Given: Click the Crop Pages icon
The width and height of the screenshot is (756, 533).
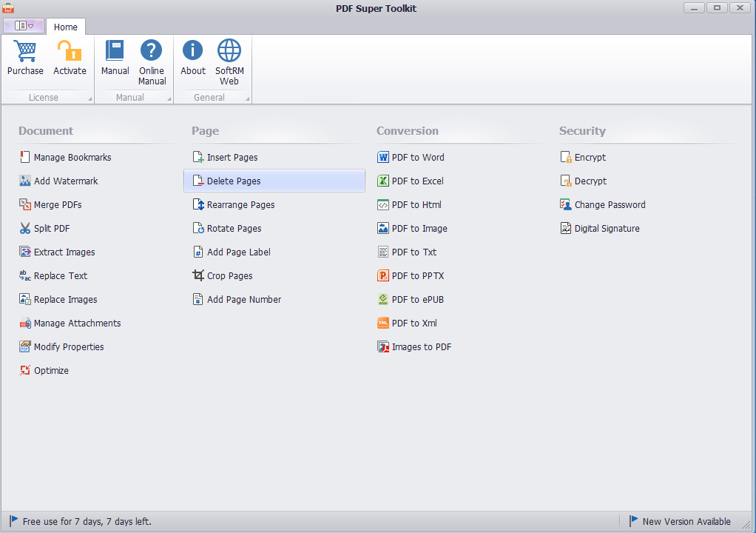Looking at the screenshot, I should coord(198,275).
